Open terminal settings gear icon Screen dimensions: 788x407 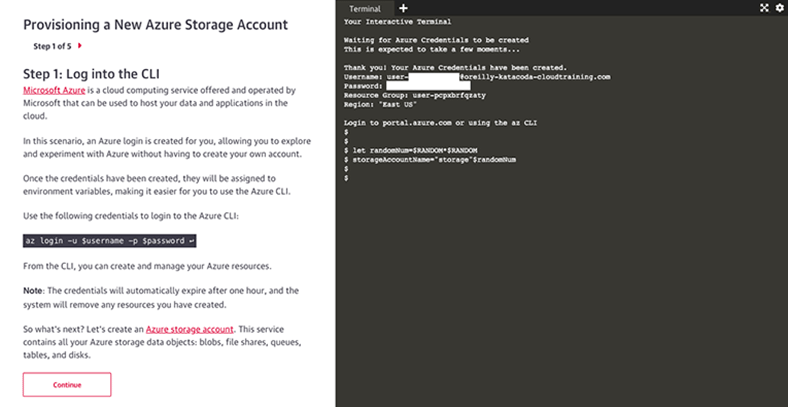click(779, 8)
